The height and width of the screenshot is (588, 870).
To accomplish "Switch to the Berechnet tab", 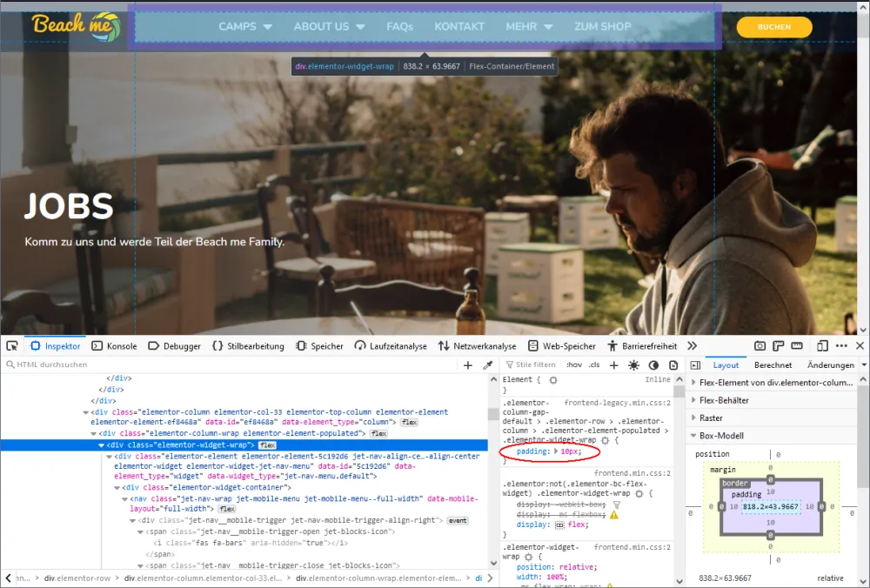I will [773, 365].
